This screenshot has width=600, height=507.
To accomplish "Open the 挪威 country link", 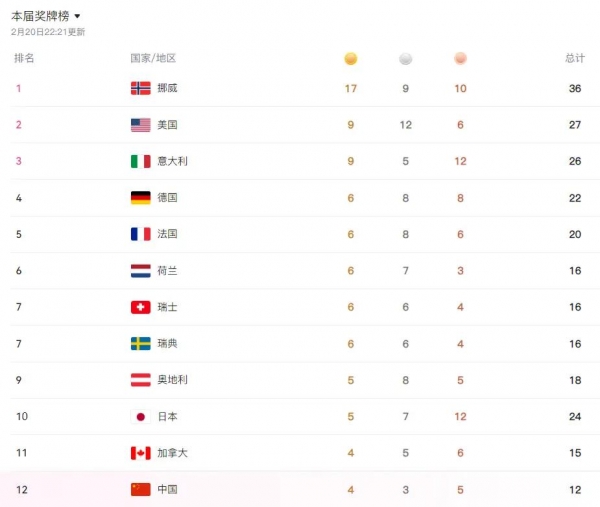I will [167, 89].
